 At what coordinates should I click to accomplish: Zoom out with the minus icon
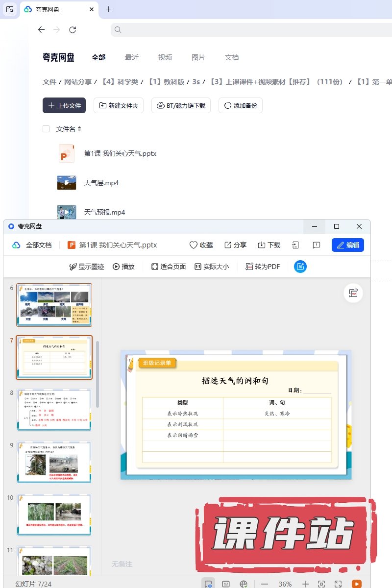(x=265, y=584)
